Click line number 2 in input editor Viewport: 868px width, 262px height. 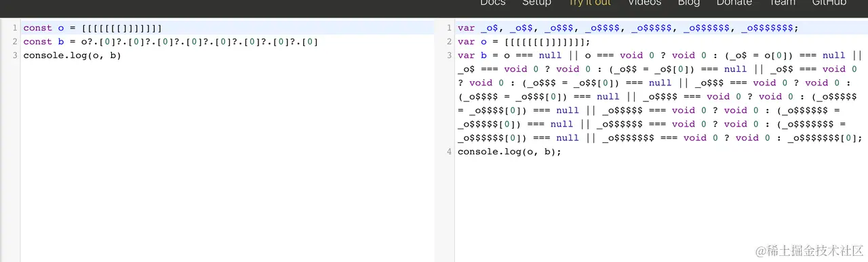(14, 41)
